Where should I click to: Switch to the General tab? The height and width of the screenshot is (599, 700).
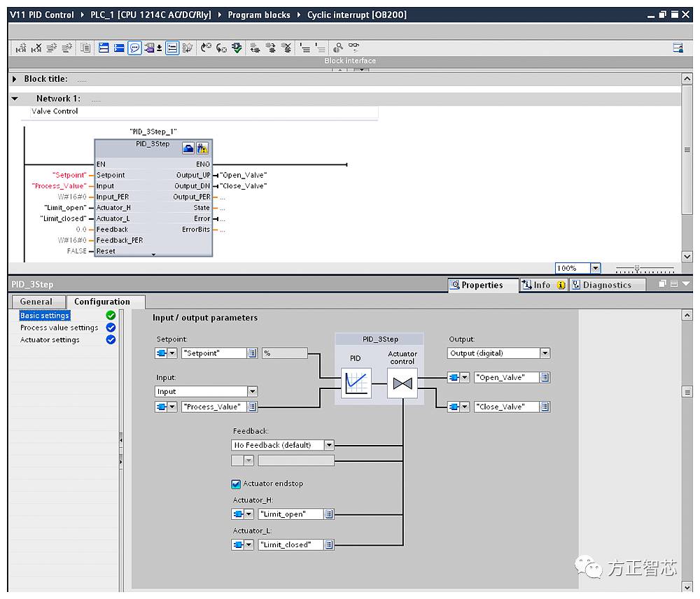click(36, 302)
